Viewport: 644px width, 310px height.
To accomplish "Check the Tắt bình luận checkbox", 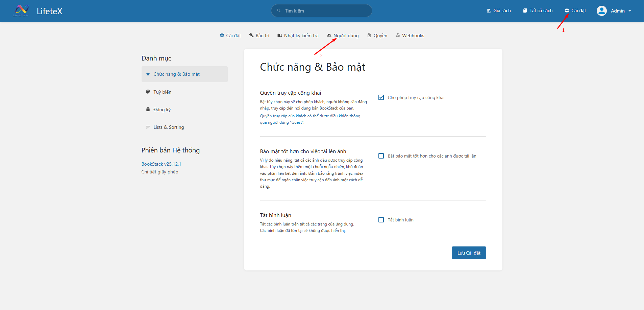I will [x=381, y=220].
